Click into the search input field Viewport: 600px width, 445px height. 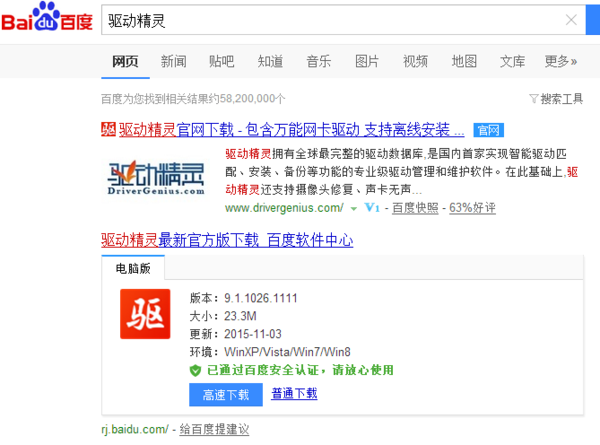pyautogui.click(x=330, y=19)
